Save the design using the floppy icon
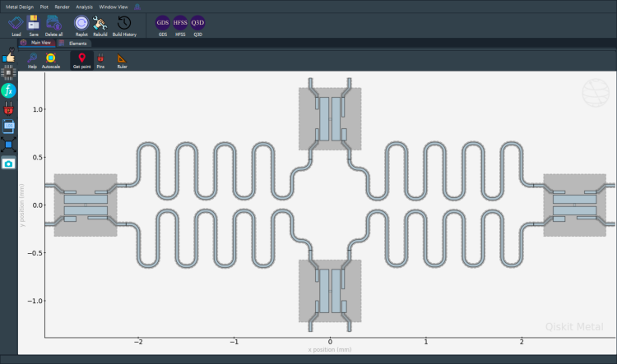The image size is (617, 364). pos(34,26)
